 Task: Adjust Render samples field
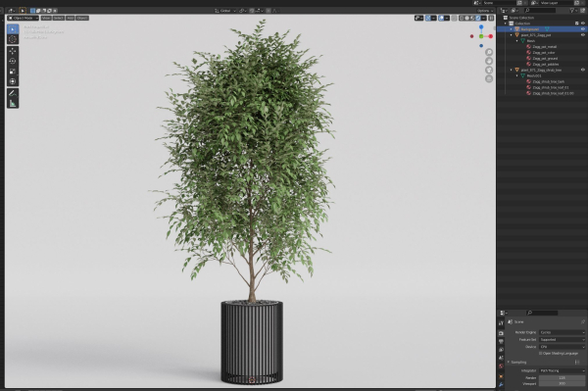(562, 378)
